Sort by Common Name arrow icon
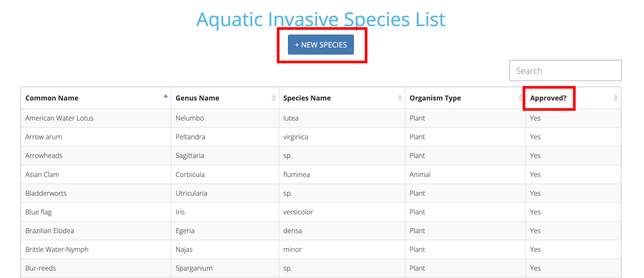644x278 pixels. [x=165, y=96]
